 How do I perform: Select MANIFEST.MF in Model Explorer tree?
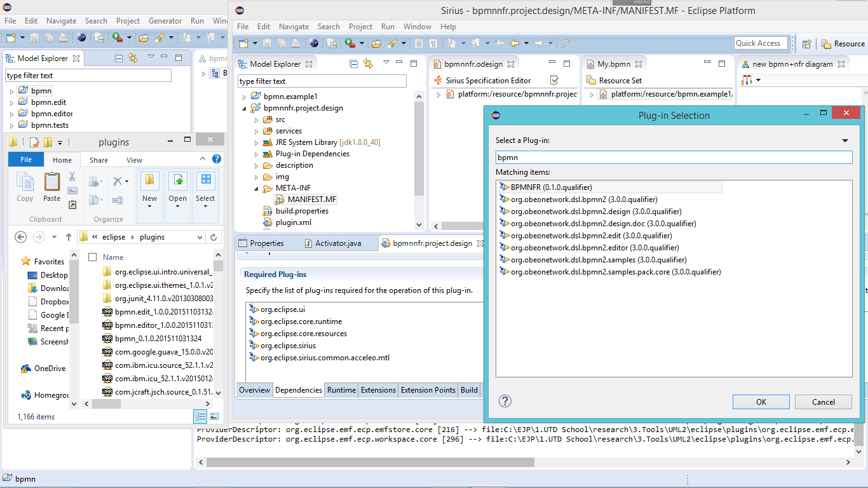click(x=305, y=200)
